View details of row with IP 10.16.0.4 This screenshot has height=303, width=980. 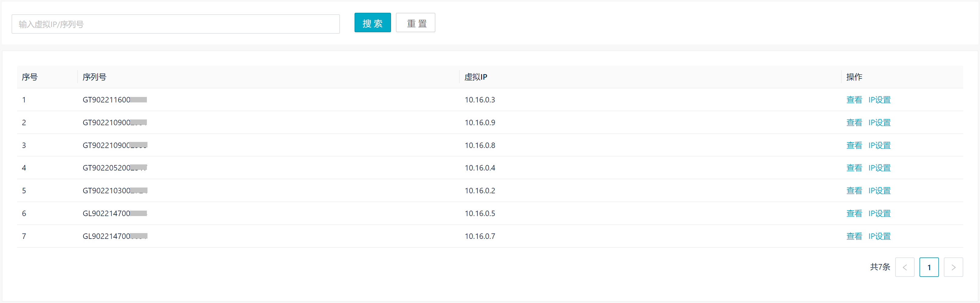coord(854,168)
